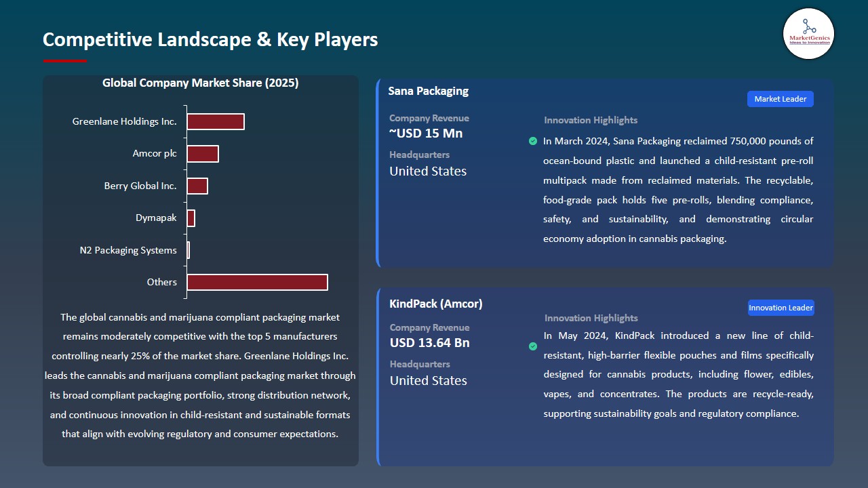
Task: Select the Amcor plc bar
Action: (202, 153)
